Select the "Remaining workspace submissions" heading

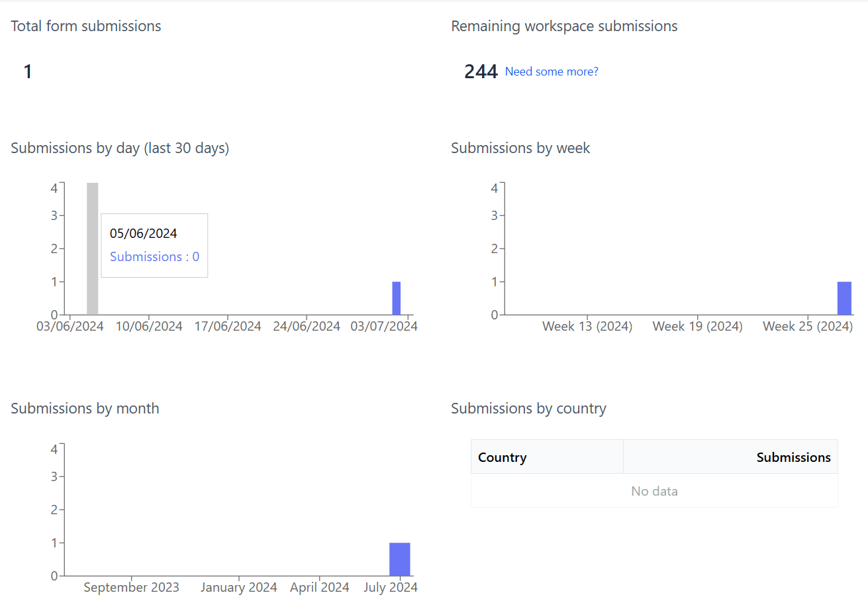tap(564, 27)
